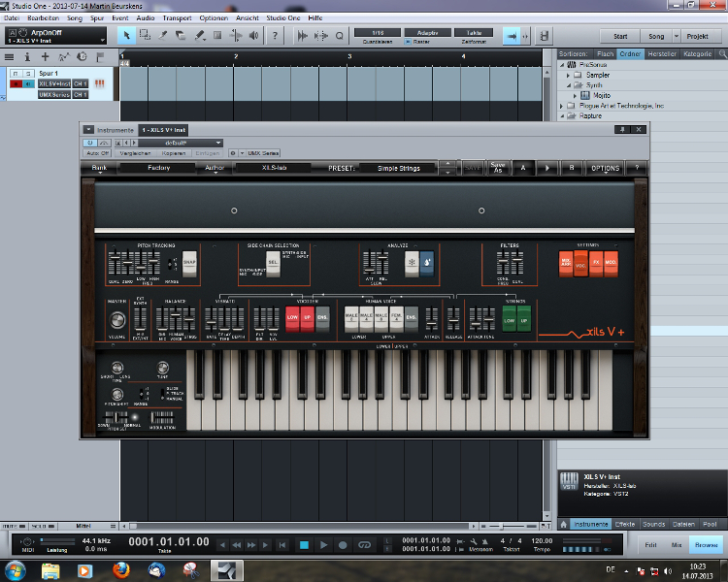Click return to zero transport button
Image resolution: width=728 pixels, height=582 pixels.
(x=281, y=545)
